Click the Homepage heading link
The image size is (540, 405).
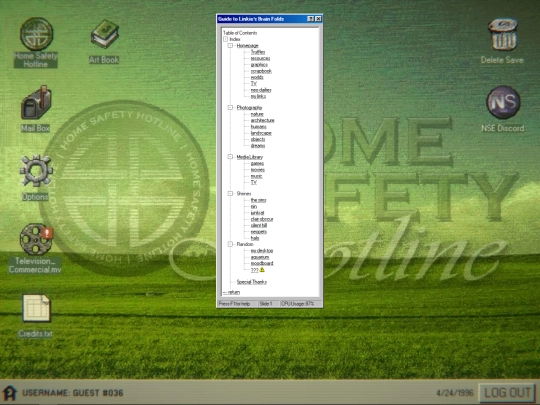click(x=247, y=45)
